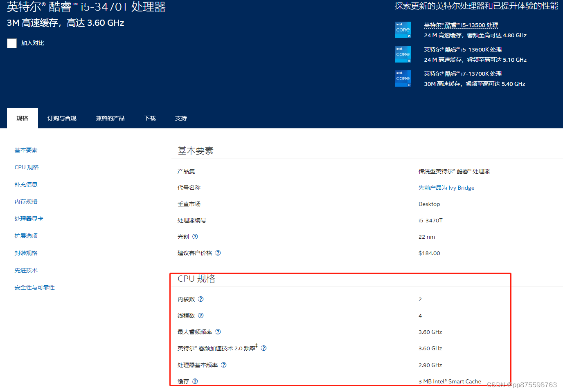The height and width of the screenshot is (392, 563).
Task: Click the Desktop vertical market value
Action: click(x=429, y=204)
